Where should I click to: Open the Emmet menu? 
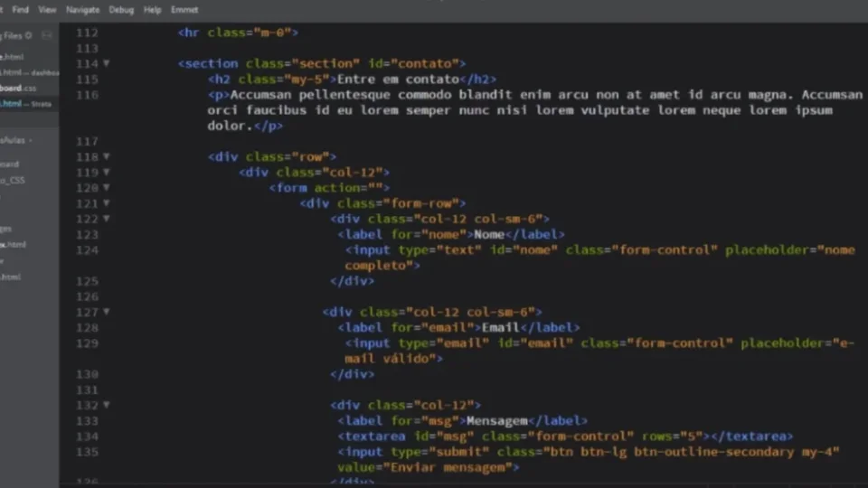coord(184,10)
